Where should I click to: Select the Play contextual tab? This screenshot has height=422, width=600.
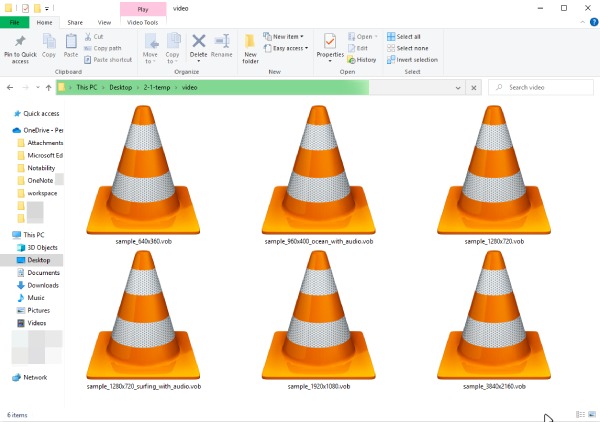143,9
